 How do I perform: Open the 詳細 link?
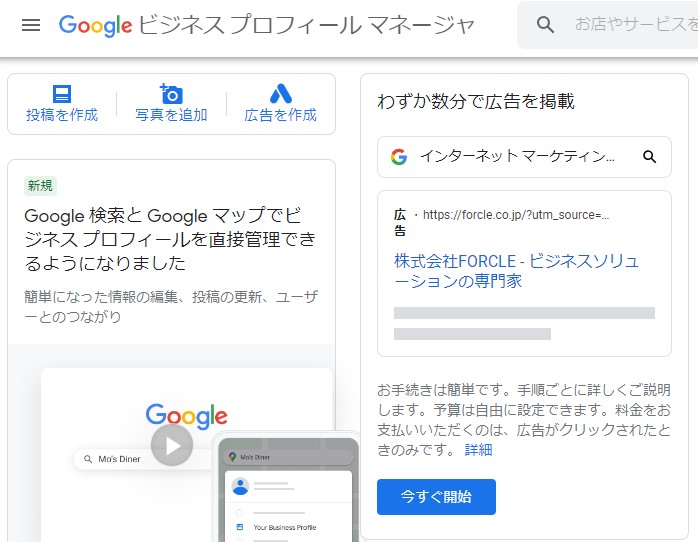point(479,450)
